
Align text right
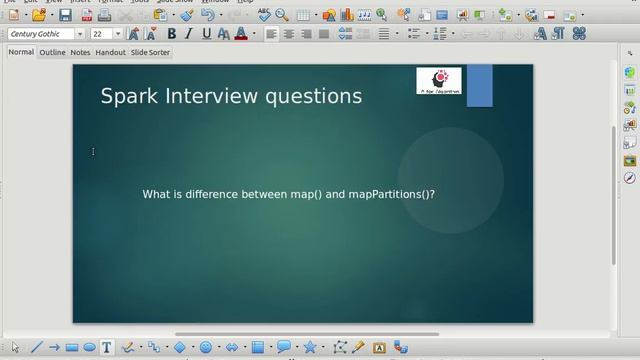pyautogui.click(x=306, y=34)
